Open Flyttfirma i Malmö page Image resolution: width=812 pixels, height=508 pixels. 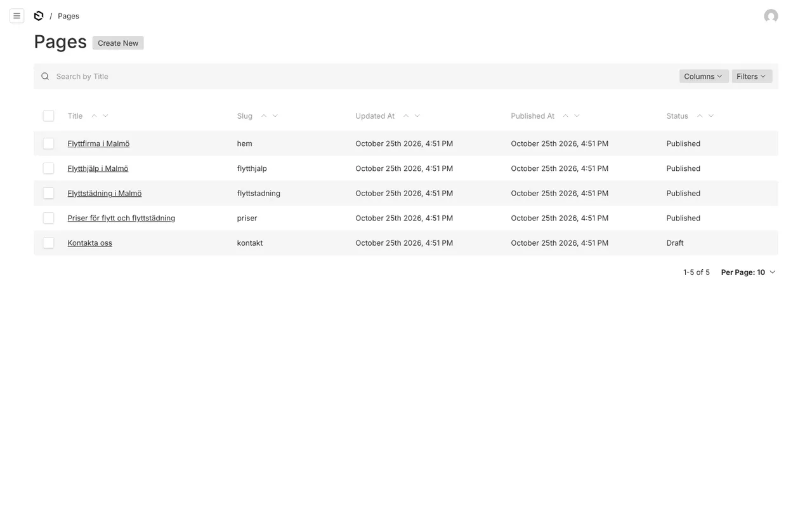tap(99, 144)
